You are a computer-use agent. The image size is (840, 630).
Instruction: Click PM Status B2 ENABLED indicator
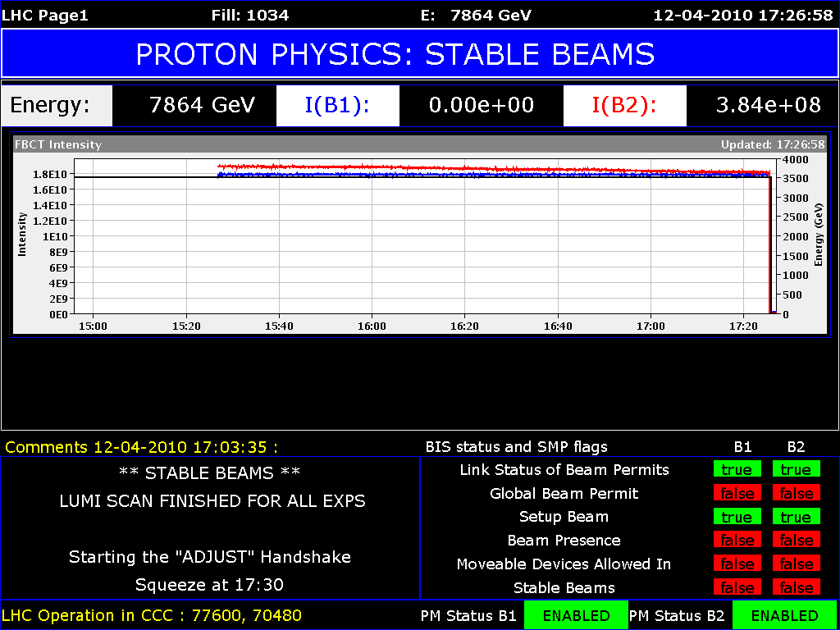[x=784, y=615]
